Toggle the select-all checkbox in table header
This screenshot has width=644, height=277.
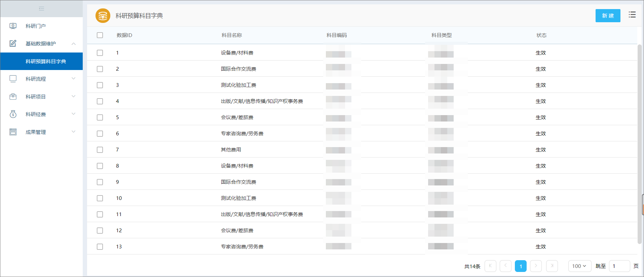pos(100,35)
